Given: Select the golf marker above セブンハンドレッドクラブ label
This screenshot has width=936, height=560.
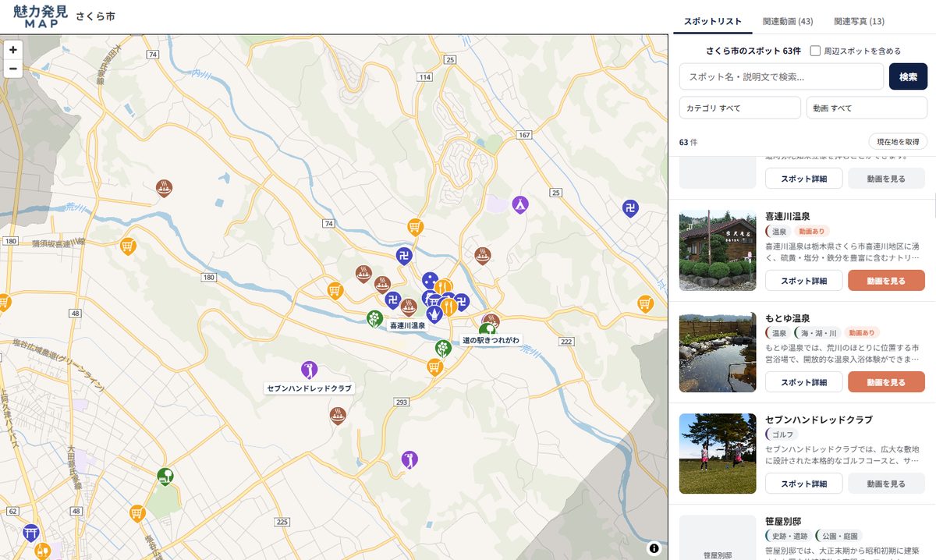Looking at the screenshot, I should tap(309, 369).
